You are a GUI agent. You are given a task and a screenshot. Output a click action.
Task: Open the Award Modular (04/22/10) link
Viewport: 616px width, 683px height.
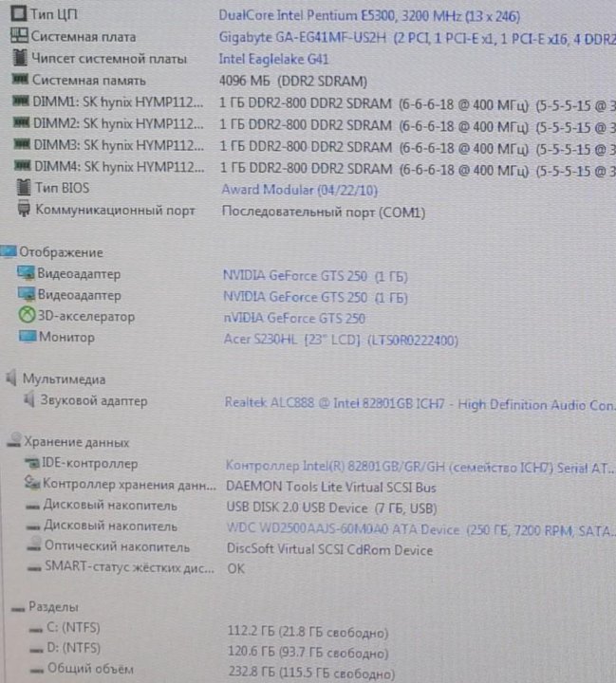click(x=300, y=190)
